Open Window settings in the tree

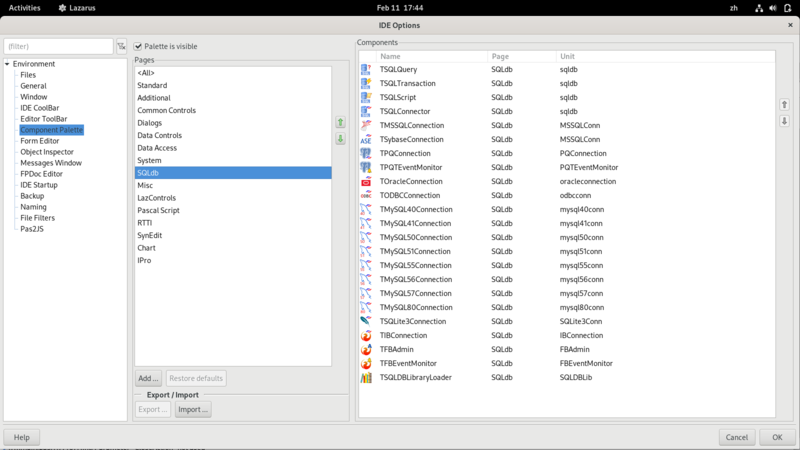tap(34, 97)
